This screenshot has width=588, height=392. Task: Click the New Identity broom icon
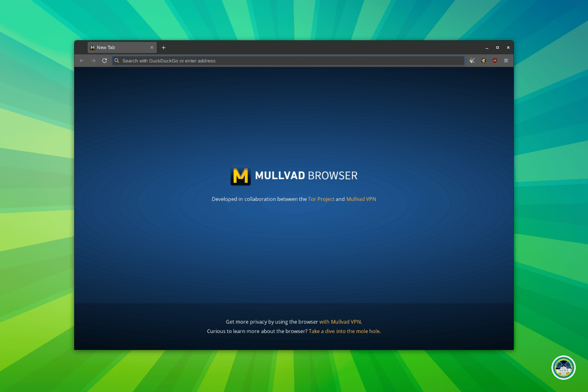click(x=472, y=61)
